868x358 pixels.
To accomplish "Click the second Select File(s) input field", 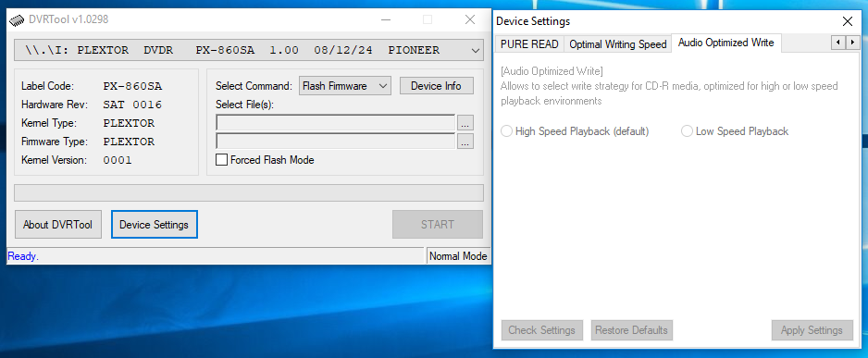I will coord(336,142).
